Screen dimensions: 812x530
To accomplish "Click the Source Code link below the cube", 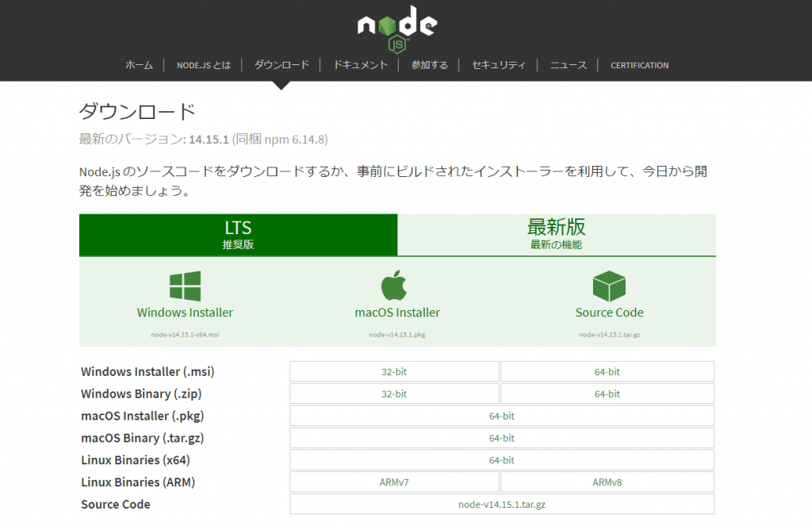I will tap(610, 313).
